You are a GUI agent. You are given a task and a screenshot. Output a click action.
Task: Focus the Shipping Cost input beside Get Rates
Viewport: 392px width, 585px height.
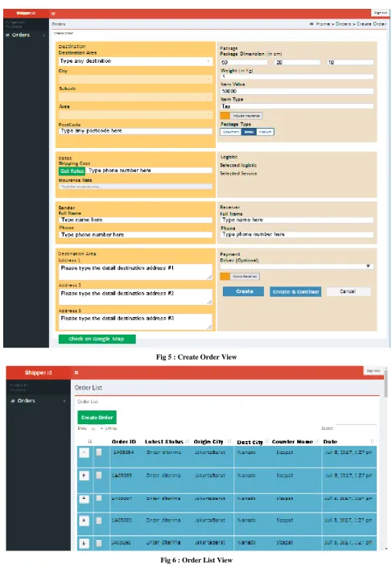150,171
